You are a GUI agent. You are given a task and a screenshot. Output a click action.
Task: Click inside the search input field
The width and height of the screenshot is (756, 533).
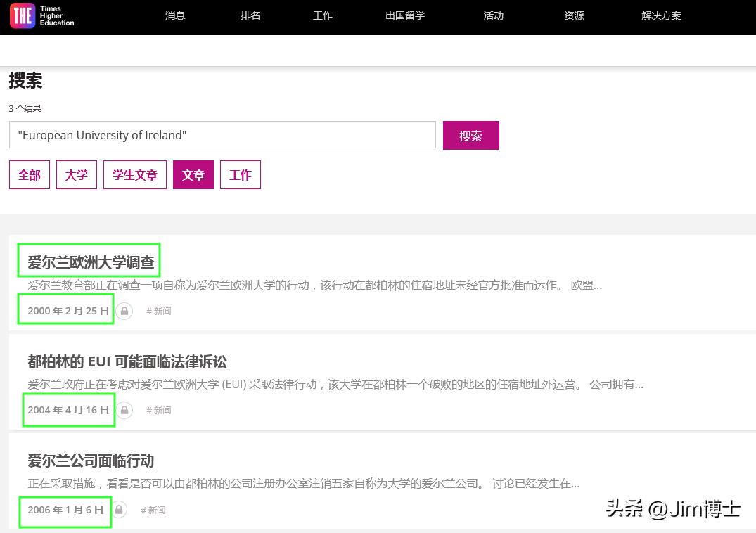pyautogui.click(x=222, y=135)
